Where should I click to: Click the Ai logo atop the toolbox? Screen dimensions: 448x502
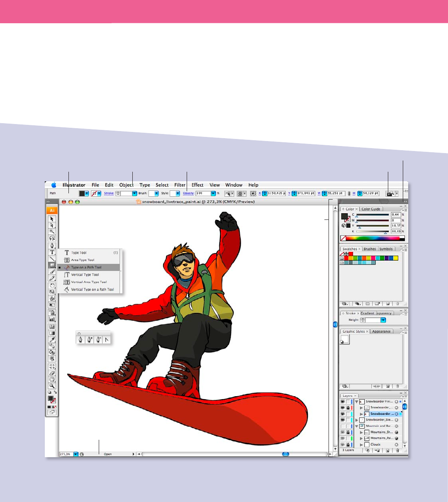coord(52,210)
